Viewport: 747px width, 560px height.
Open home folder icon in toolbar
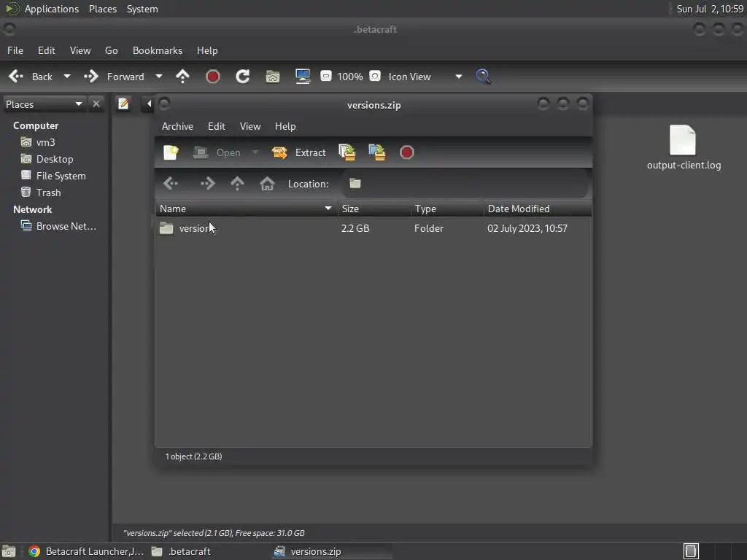273,77
